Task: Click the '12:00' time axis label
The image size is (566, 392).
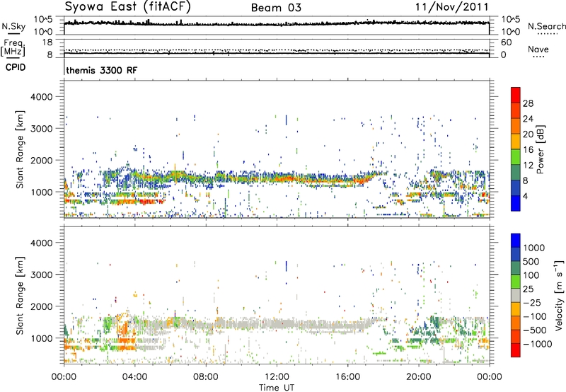Action: (277, 377)
